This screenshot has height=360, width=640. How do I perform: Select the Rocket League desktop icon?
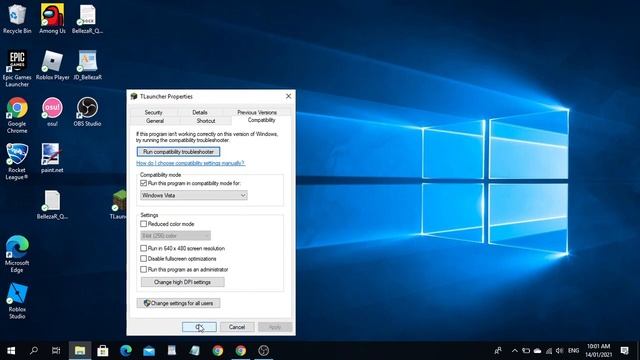17,162
